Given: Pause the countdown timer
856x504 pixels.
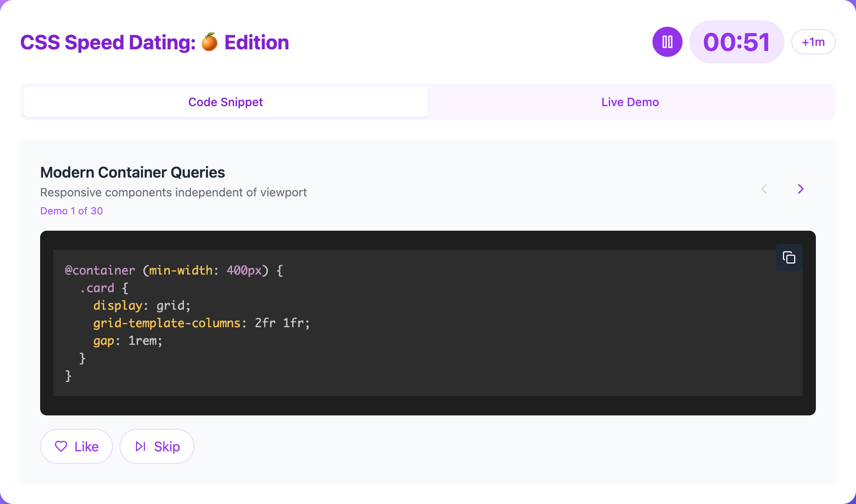Looking at the screenshot, I should coord(667,42).
